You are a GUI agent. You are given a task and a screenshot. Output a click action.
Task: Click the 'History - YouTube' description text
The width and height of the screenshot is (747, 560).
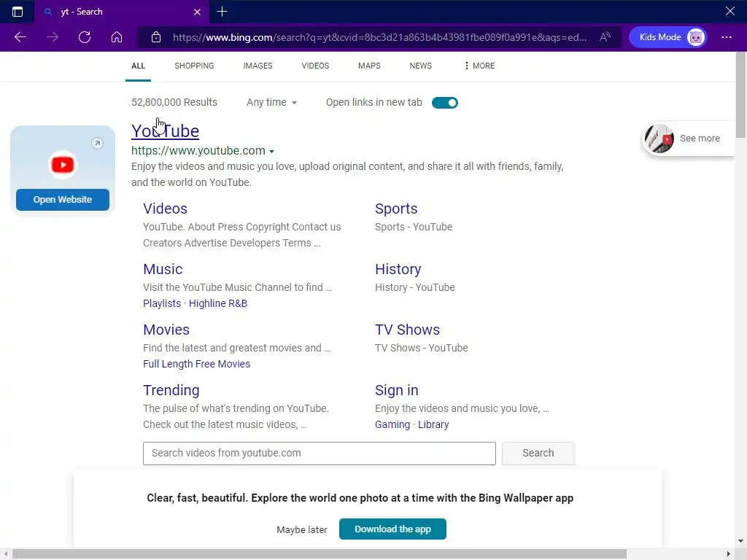(415, 287)
